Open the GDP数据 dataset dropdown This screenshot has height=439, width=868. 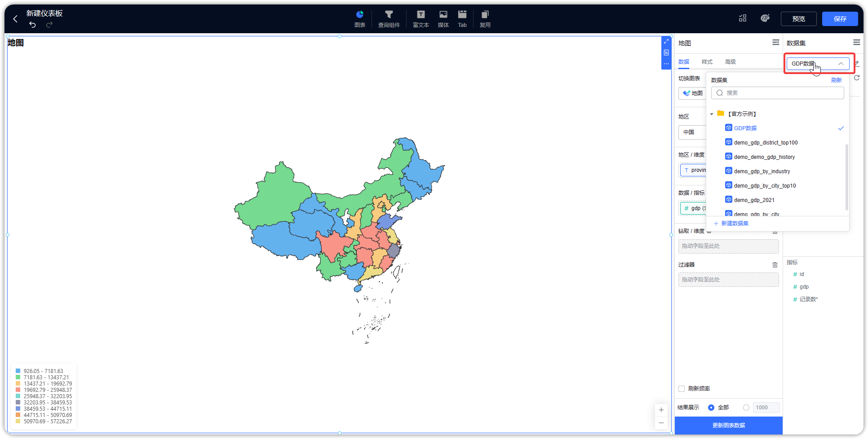pyautogui.click(x=818, y=64)
